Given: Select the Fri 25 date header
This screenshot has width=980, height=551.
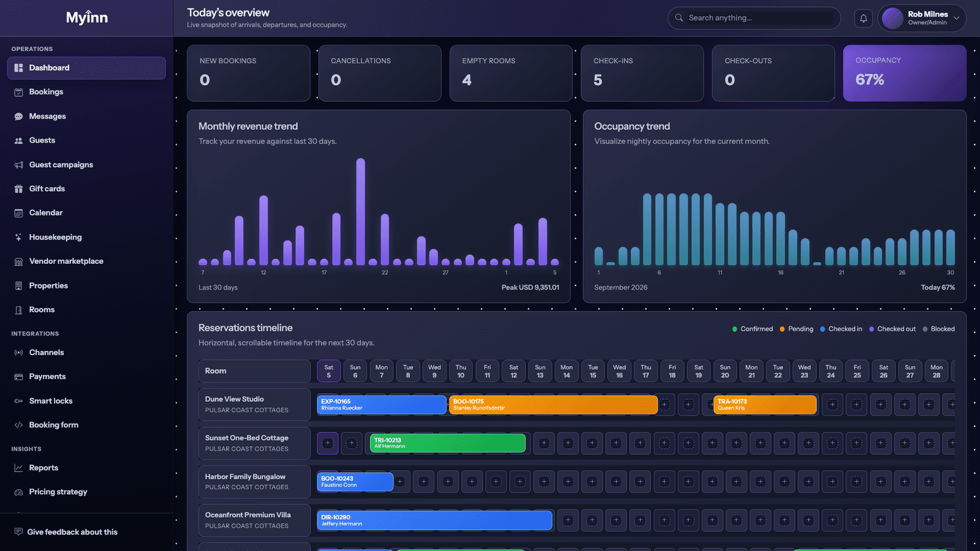Looking at the screenshot, I should 857,371.
